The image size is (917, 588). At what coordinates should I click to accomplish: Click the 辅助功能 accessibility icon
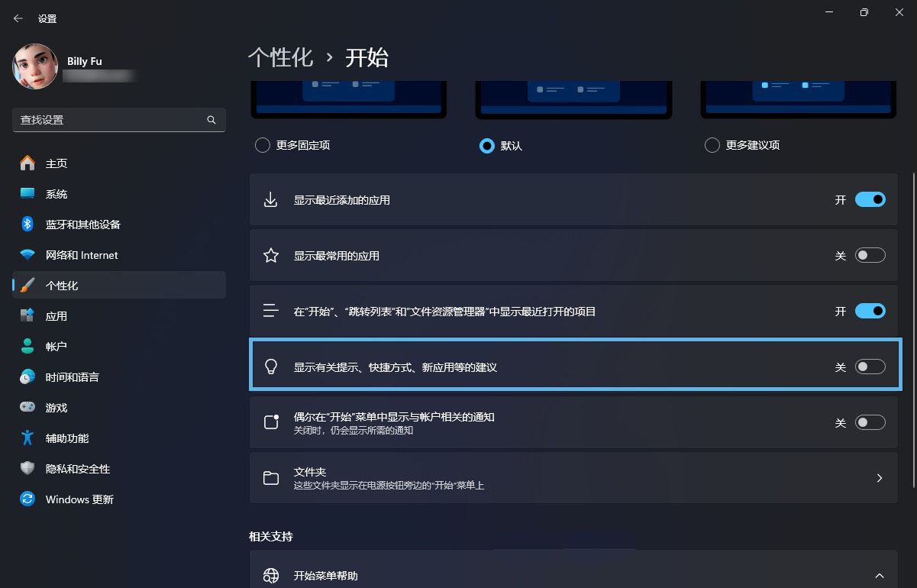coord(27,438)
